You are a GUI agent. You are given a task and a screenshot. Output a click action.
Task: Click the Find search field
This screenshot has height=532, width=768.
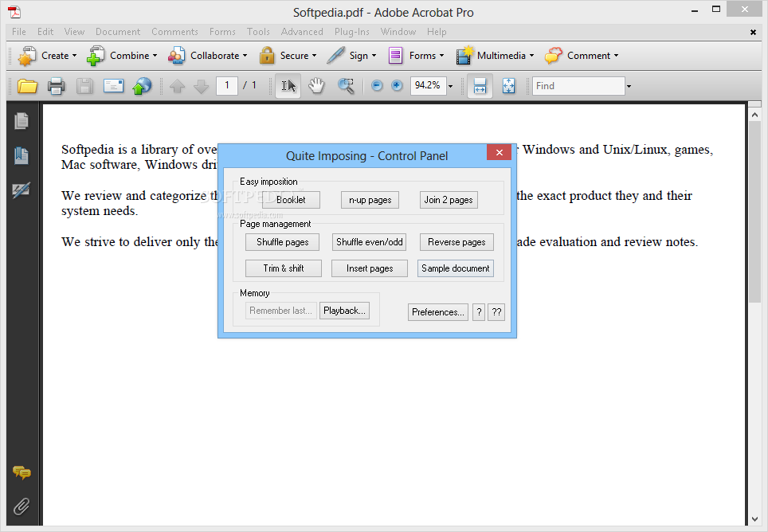click(578, 86)
